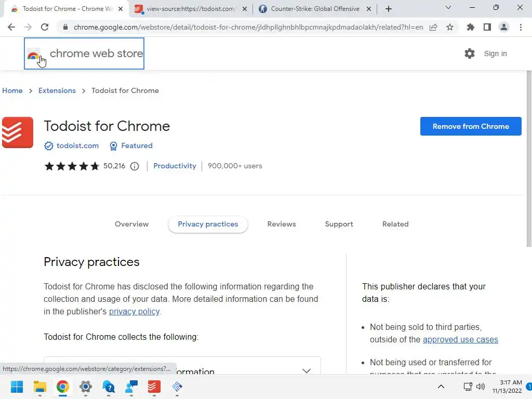
Task: Bookmark this page with the star icon
Action: (450, 27)
